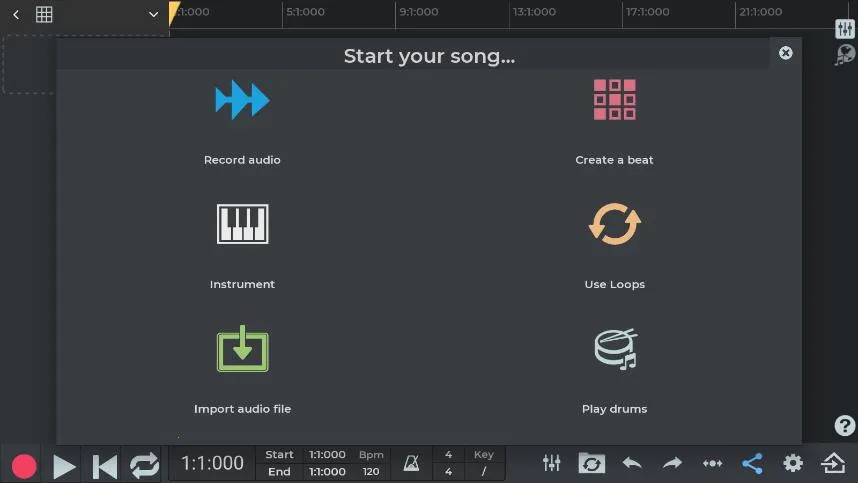Click the share icon
858x483 pixels.
(x=752, y=464)
